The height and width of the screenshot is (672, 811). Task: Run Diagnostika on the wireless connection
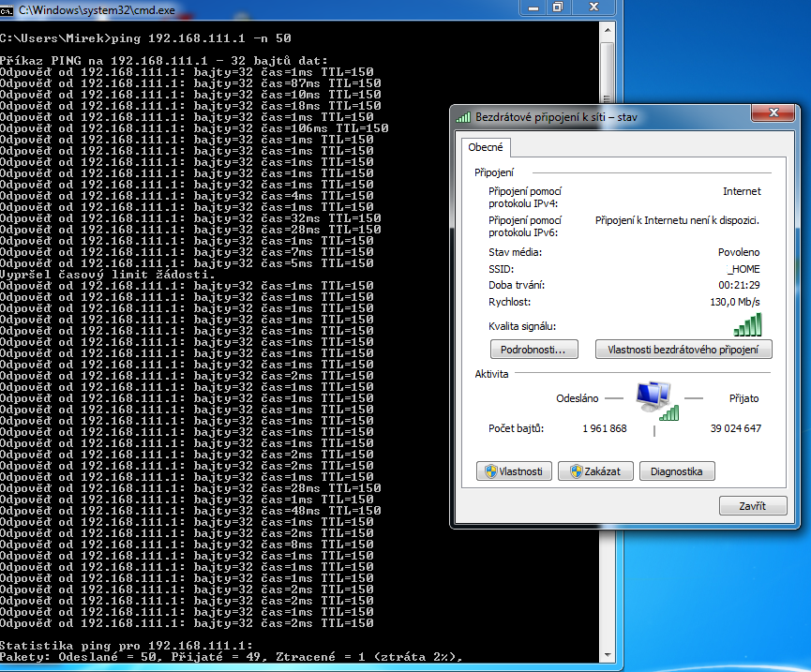[x=677, y=471]
